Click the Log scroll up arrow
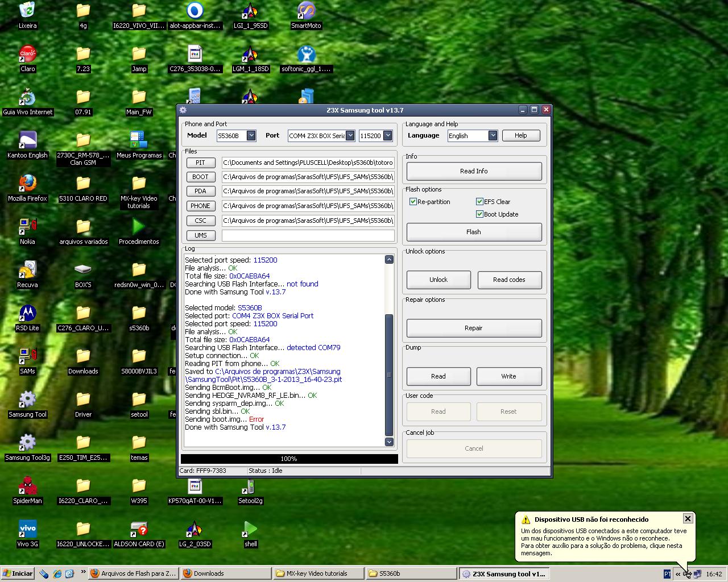This screenshot has width=728, height=582. (389, 259)
